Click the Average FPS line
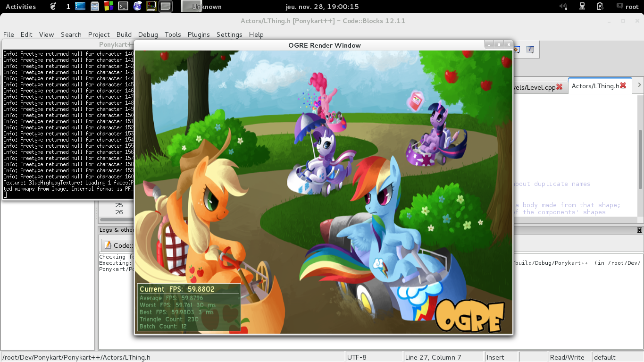Viewport: 644px width, 362px height. 171,298
